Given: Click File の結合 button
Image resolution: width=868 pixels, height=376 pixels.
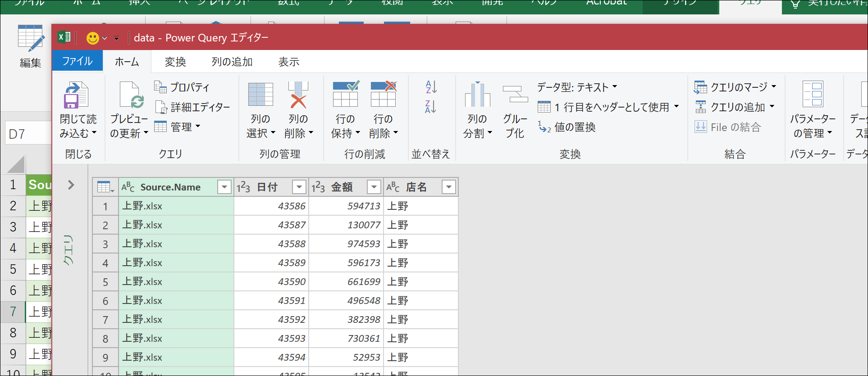Looking at the screenshot, I should pos(728,127).
